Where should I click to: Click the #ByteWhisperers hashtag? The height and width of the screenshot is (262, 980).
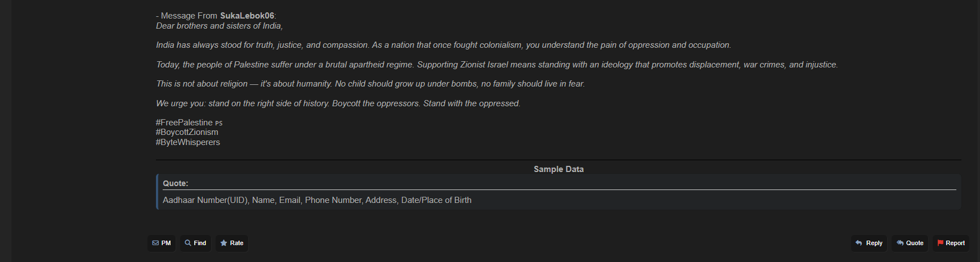click(x=188, y=142)
